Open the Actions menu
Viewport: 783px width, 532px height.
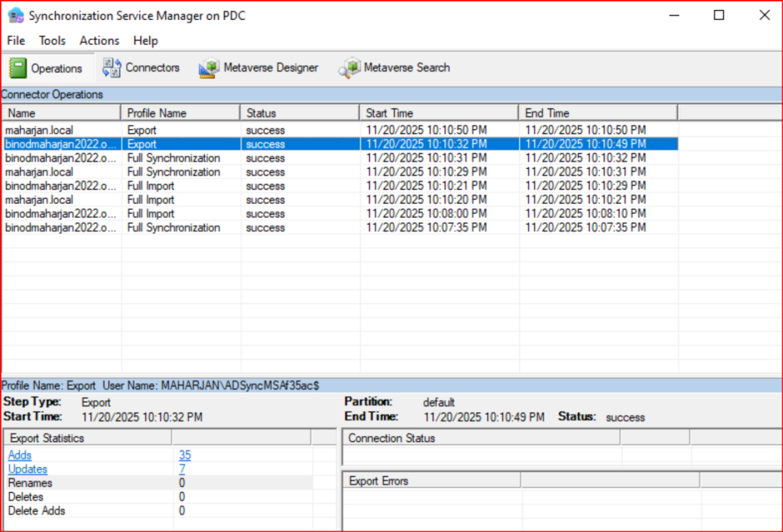99,41
